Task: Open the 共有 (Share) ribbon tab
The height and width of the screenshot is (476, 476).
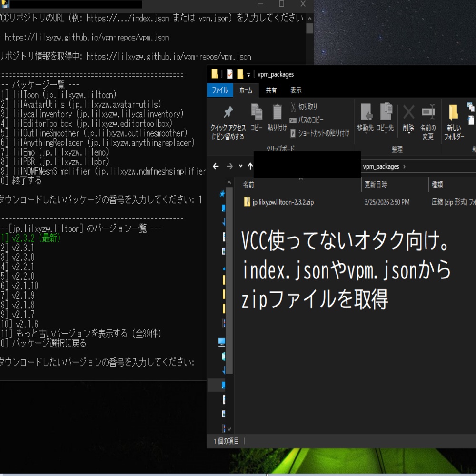Action: pyautogui.click(x=270, y=90)
